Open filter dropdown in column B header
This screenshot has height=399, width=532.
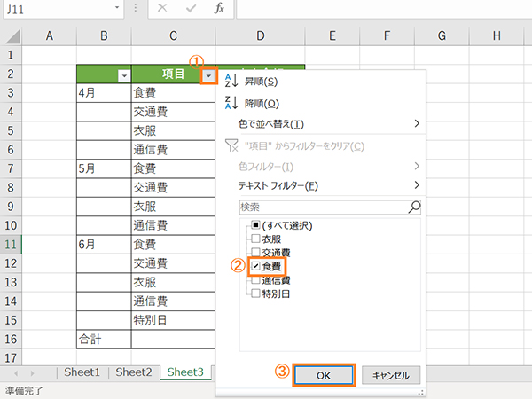click(124, 76)
